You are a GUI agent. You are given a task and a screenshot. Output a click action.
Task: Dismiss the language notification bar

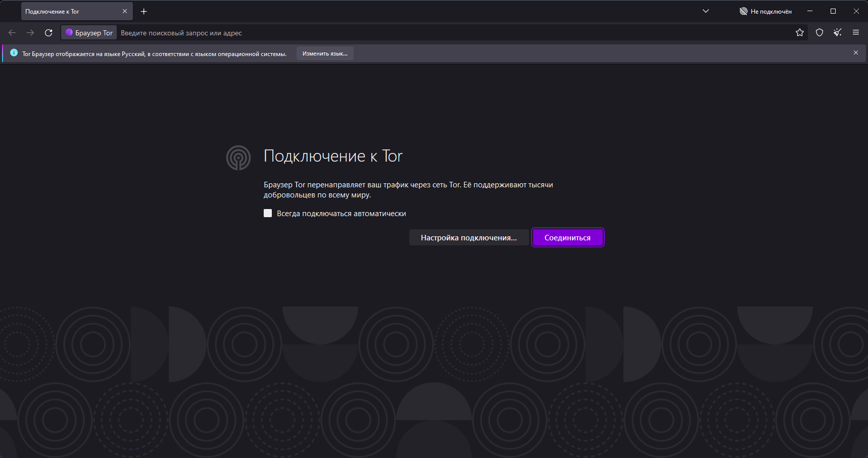[x=856, y=53]
